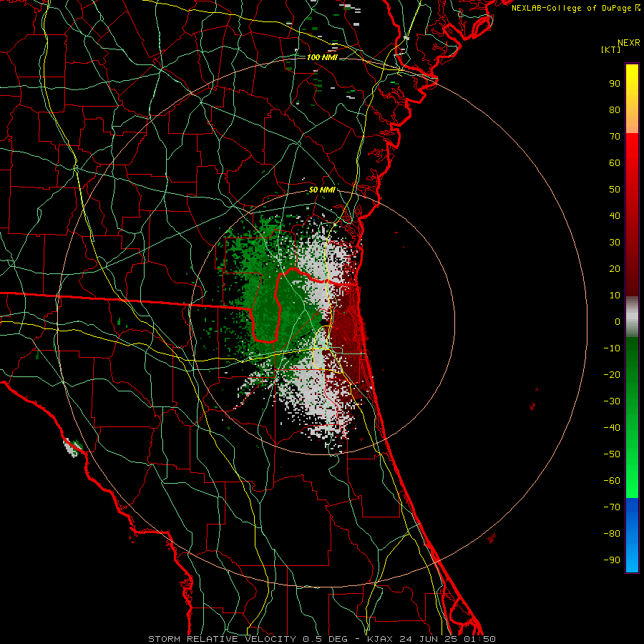Click the -90 scale label
Image resolution: width=644 pixels, height=644 pixels.
612,560
